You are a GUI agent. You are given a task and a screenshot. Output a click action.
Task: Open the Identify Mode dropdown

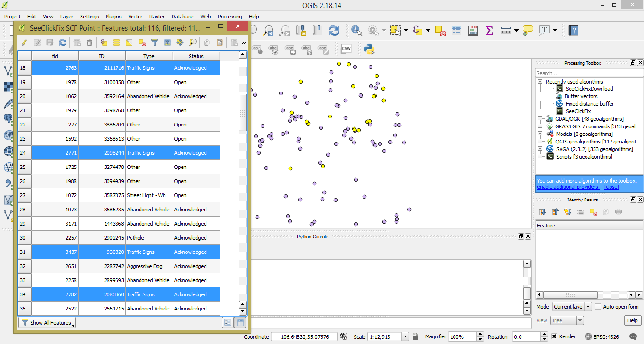click(572, 307)
